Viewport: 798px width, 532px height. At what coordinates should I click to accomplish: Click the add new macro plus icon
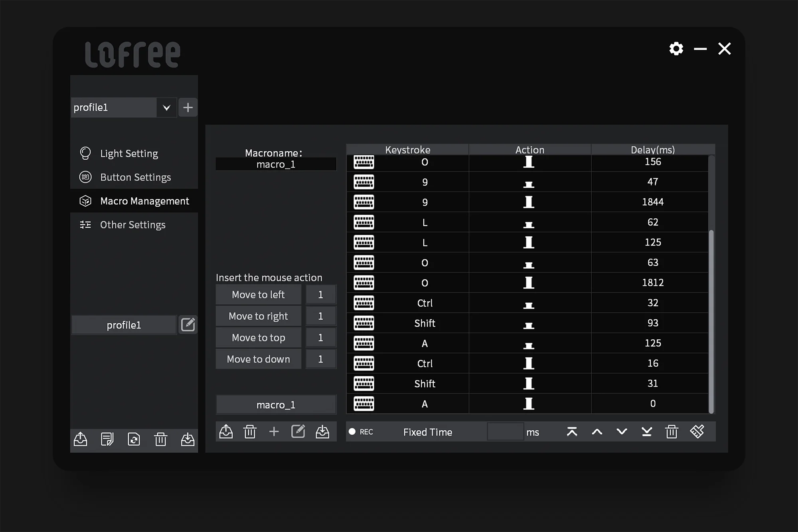(x=274, y=431)
